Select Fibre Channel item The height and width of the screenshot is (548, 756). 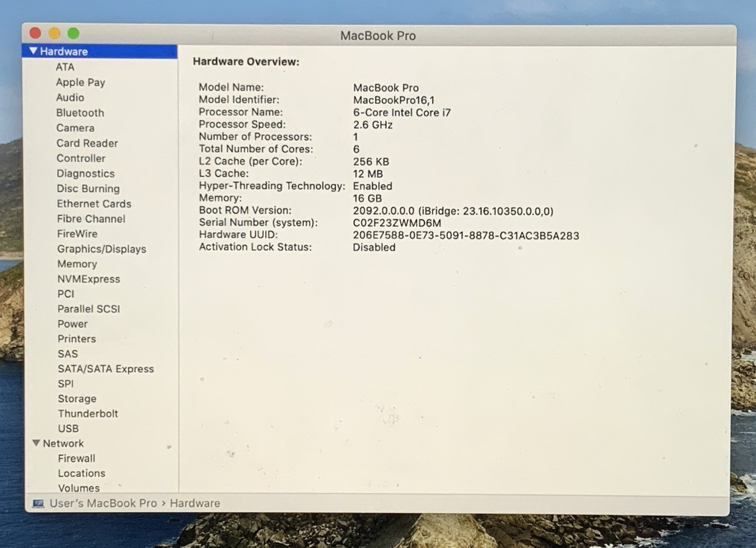[91, 219]
